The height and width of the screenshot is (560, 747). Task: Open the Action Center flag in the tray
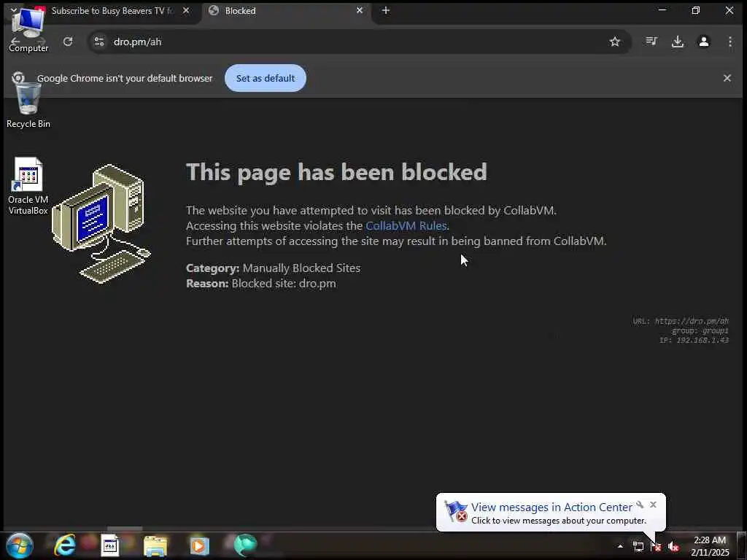pyautogui.click(x=656, y=547)
